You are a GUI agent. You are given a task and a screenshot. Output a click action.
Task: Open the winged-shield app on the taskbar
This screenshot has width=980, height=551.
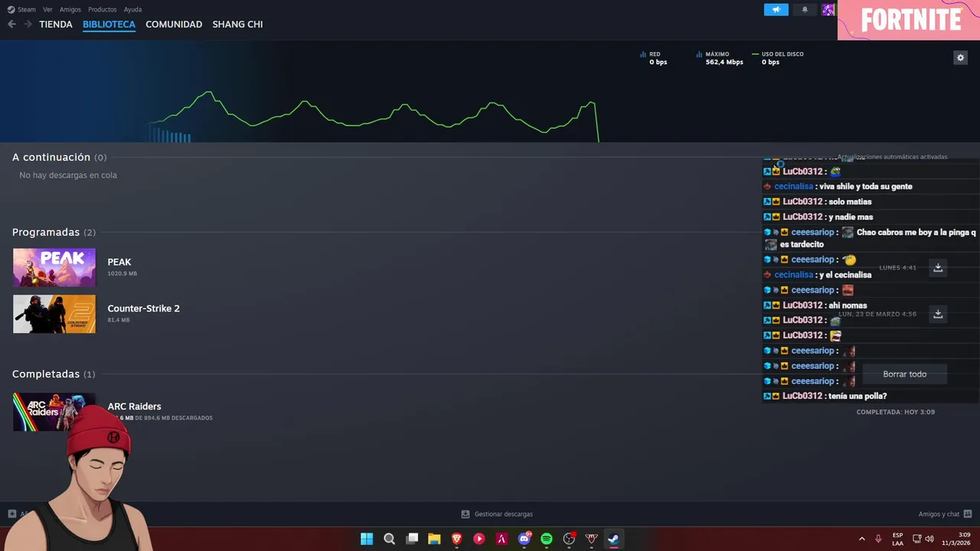[591, 539]
